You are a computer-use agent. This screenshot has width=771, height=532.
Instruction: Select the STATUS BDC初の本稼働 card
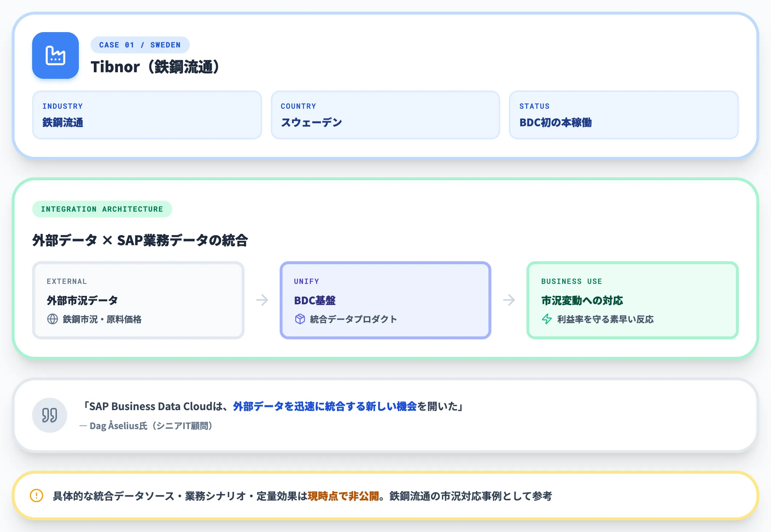coord(624,115)
